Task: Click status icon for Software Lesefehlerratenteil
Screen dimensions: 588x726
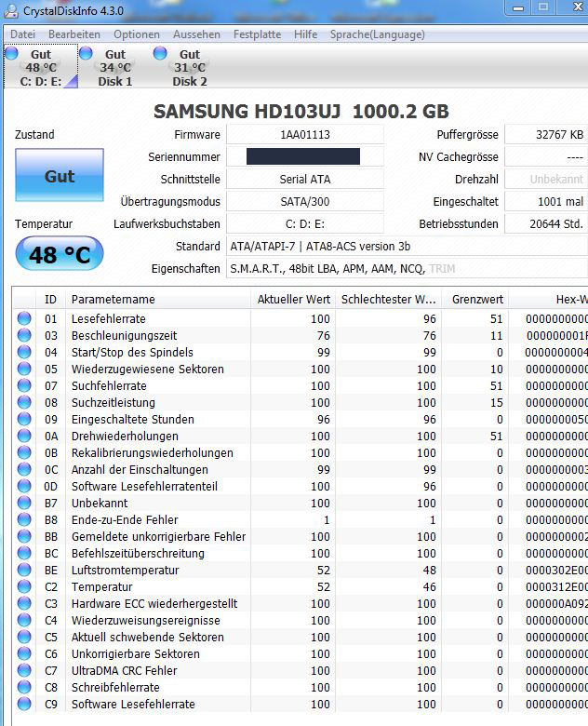Action: pos(24,486)
